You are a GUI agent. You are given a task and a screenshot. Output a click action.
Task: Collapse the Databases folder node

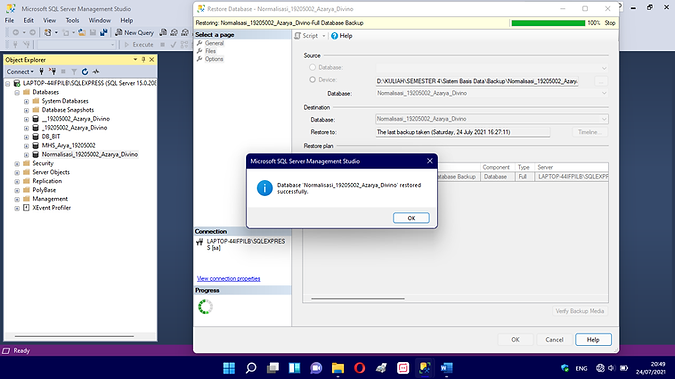coord(17,92)
